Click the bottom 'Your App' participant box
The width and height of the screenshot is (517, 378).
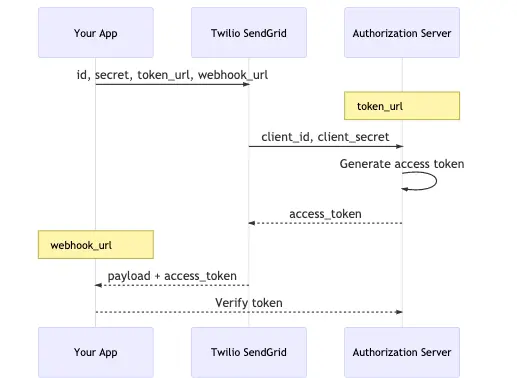[96, 352]
